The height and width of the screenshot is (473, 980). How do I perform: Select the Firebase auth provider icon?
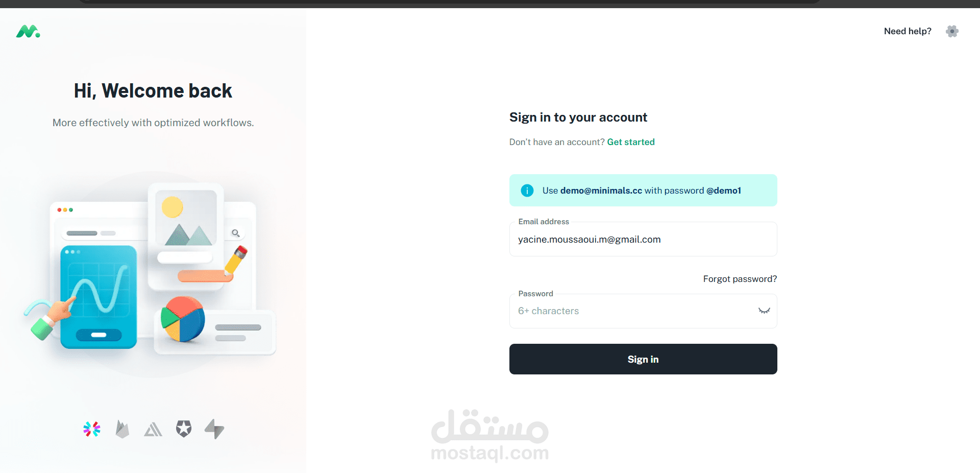click(122, 429)
